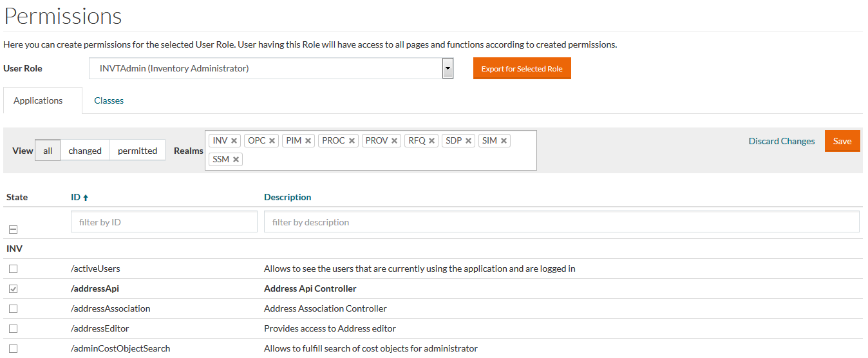Remove the OPC realm tag
The width and height of the screenshot is (868, 358).
(x=272, y=141)
